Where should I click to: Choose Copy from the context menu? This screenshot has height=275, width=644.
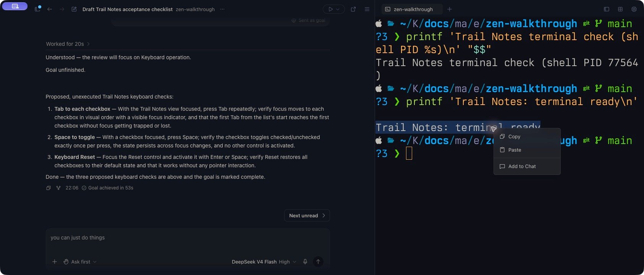527,137
